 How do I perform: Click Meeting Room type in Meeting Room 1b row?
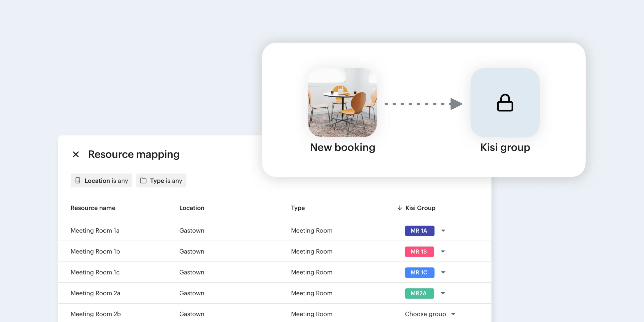pos(312,251)
